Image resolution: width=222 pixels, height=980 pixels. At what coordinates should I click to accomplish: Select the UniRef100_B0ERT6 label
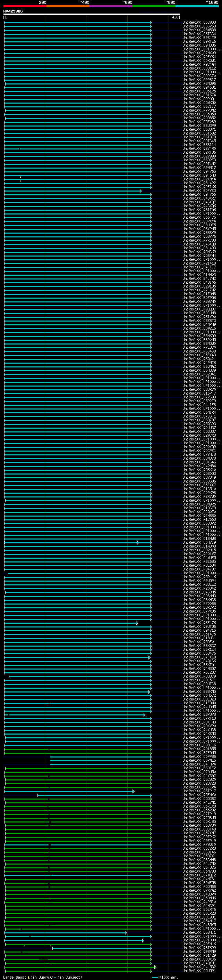[199, 910]
